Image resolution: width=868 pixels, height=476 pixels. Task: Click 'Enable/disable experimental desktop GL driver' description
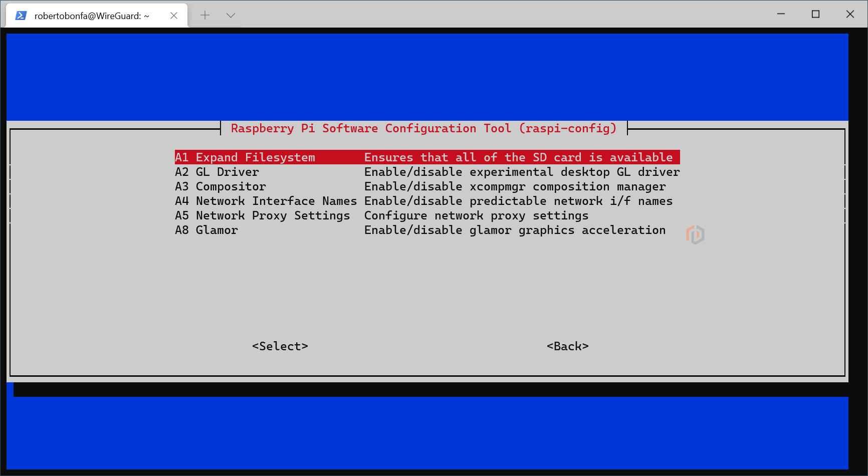tap(522, 172)
